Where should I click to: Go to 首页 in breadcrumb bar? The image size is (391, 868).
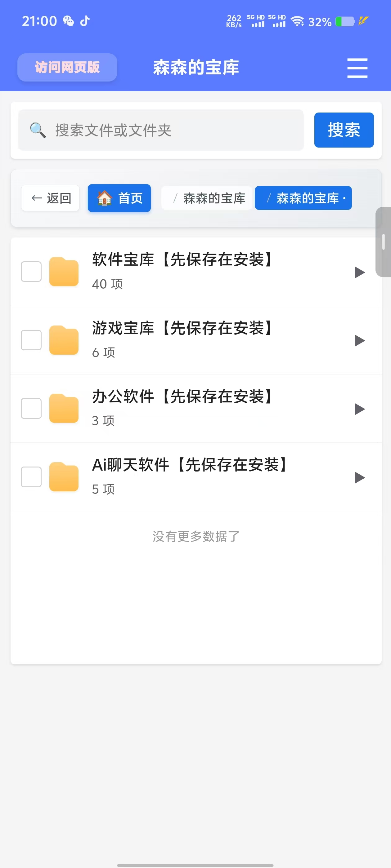click(x=119, y=198)
